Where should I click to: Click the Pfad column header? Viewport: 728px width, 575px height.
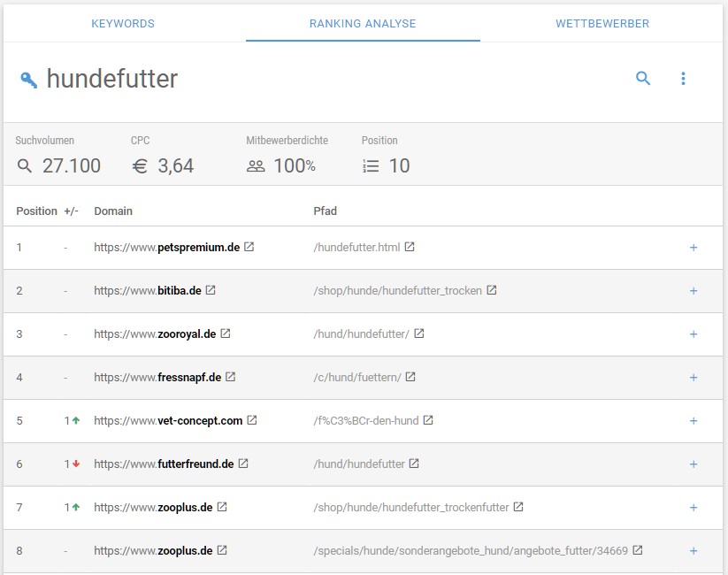point(325,211)
